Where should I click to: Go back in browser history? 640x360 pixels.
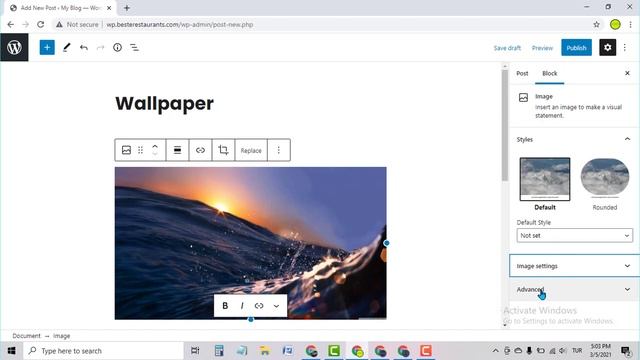pos(11,24)
